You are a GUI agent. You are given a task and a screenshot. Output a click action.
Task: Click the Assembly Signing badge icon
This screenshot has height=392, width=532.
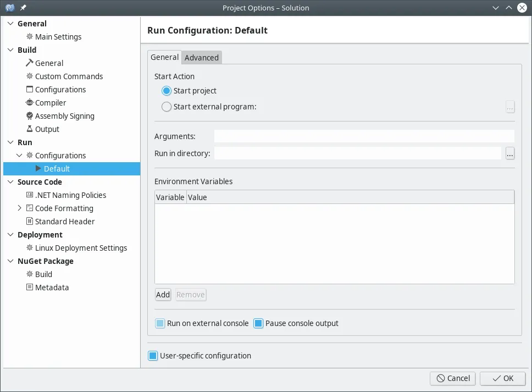point(30,116)
